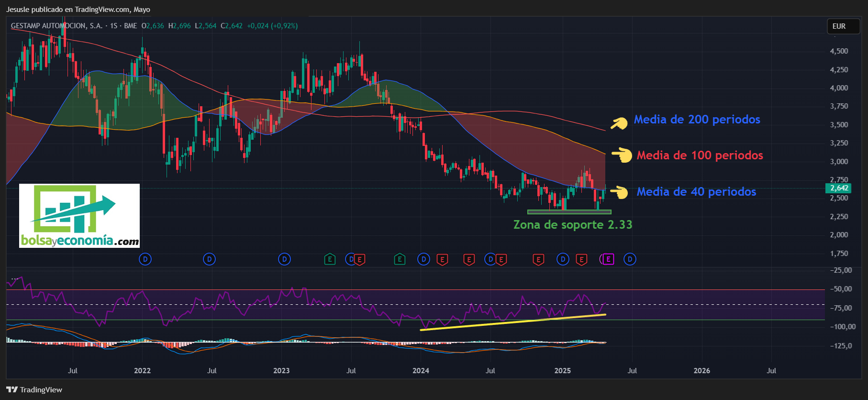This screenshot has width=868, height=400.
Task: Click the 1,750 price axis label
Action: pyautogui.click(x=839, y=253)
